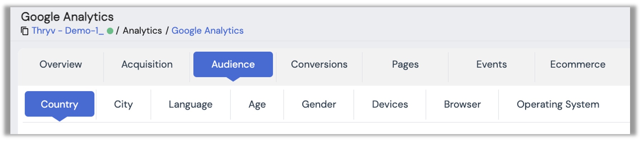
Task: Show the Gender breakdown sub-tab
Action: 319,104
